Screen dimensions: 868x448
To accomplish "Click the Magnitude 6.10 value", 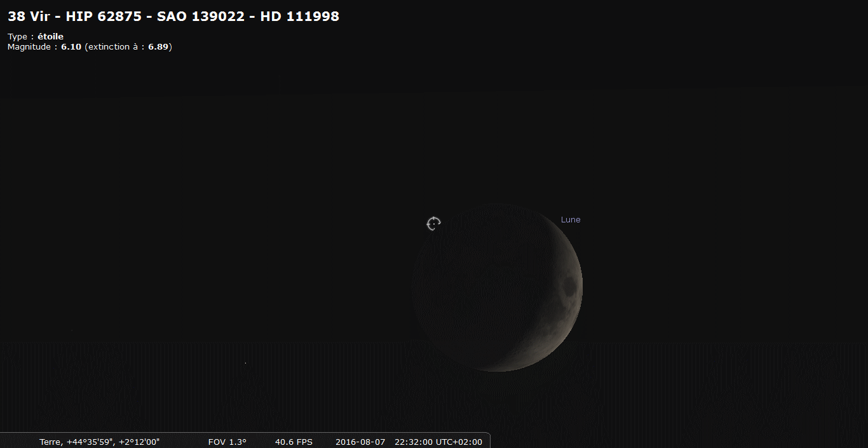I will tap(71, 47).
